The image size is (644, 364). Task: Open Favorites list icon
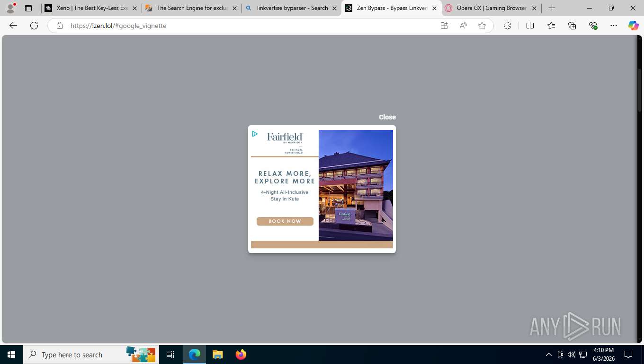pyautogui.click(x=551, y=26)
